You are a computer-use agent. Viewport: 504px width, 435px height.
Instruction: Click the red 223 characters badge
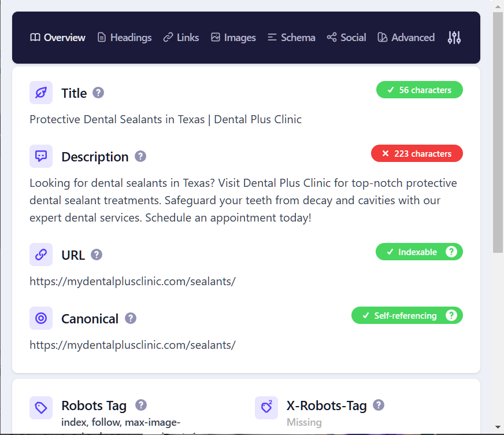click(417, 153)
